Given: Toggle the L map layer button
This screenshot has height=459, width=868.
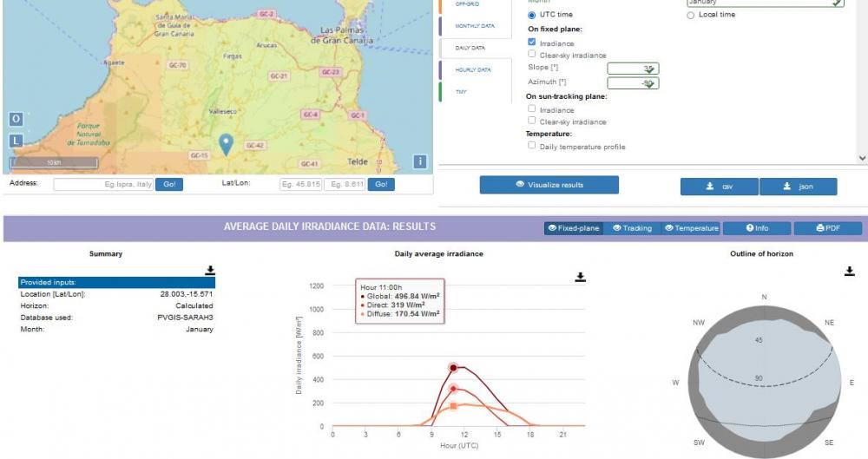Looking at the screenshot, I should tap(16, 141).
